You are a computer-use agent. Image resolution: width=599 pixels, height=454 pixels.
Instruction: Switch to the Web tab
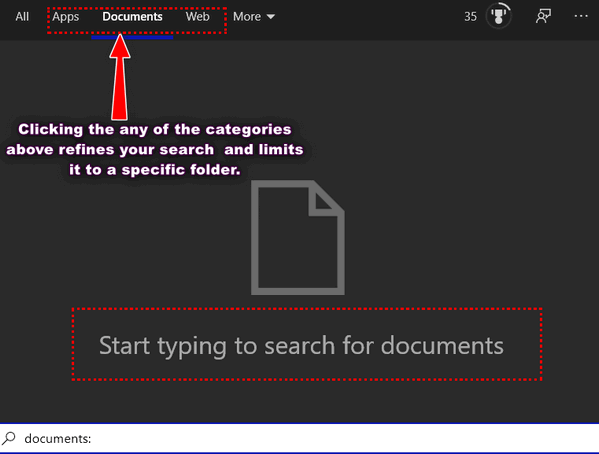(198, 16)
